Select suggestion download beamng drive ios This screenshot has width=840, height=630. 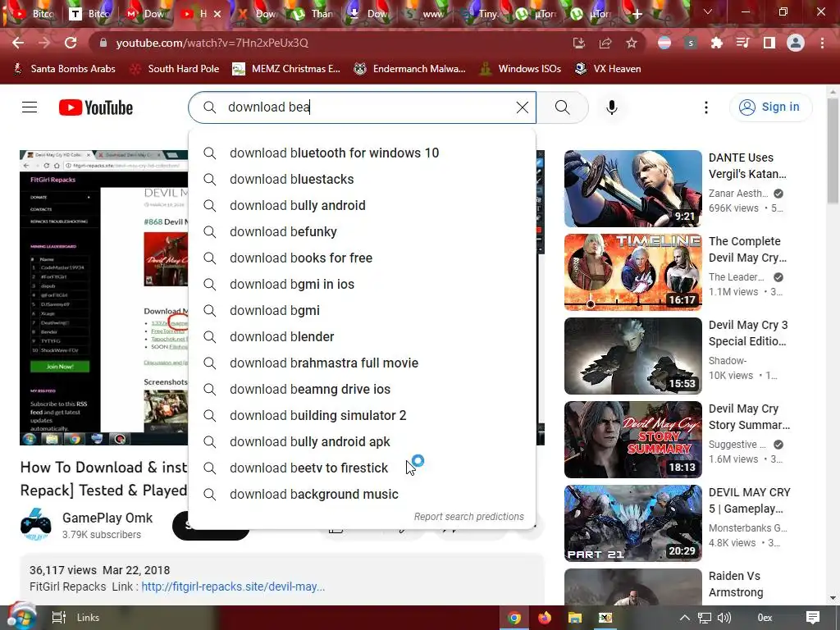click(x=362, y=390)
